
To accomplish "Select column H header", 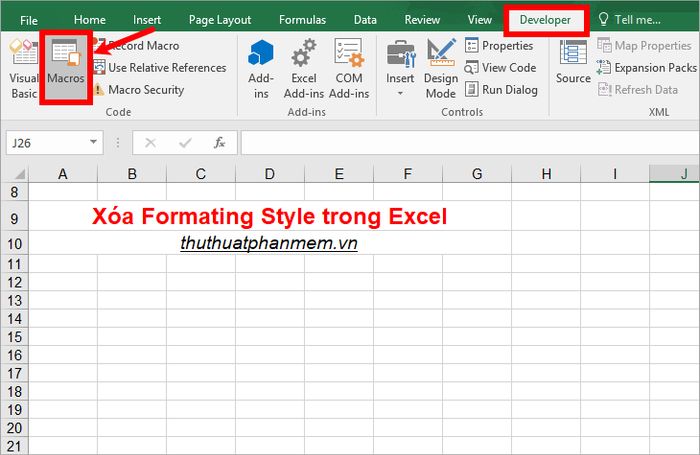I will tap(546, 174).
